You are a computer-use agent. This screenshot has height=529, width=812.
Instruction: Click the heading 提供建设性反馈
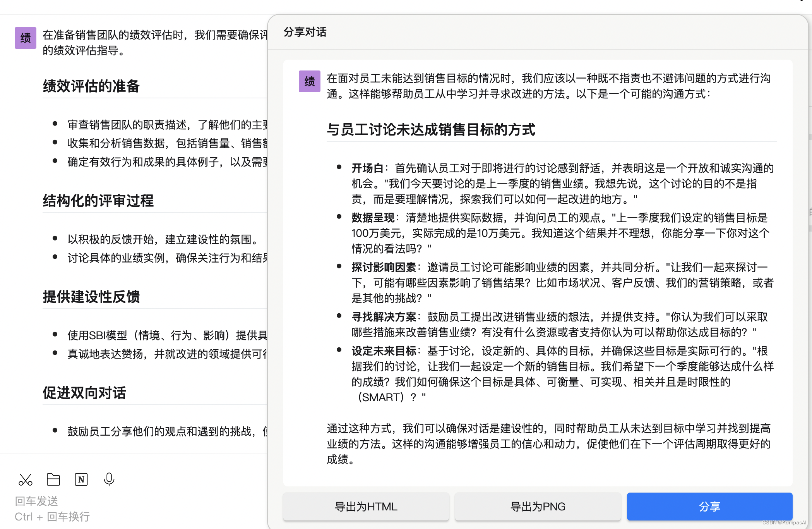tap(91, 297)
